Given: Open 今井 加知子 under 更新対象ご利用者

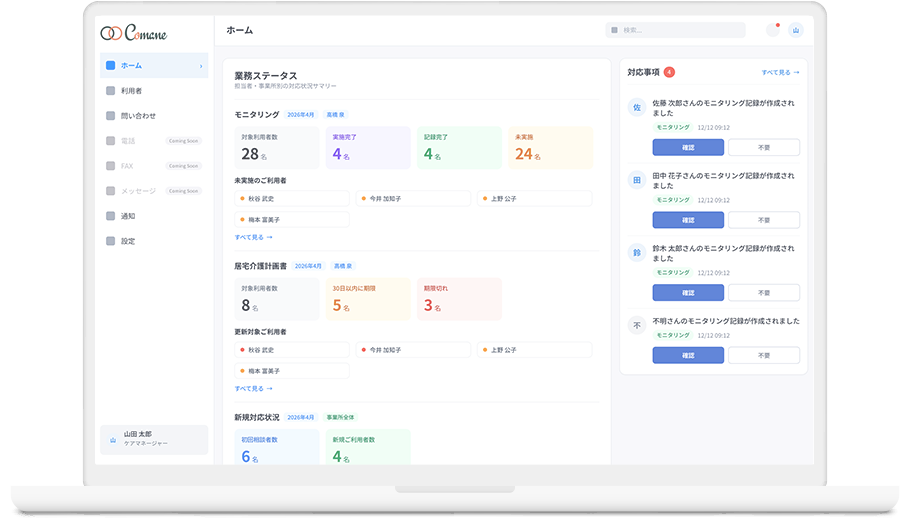Looking at the screenshot, I should point(413,350).
